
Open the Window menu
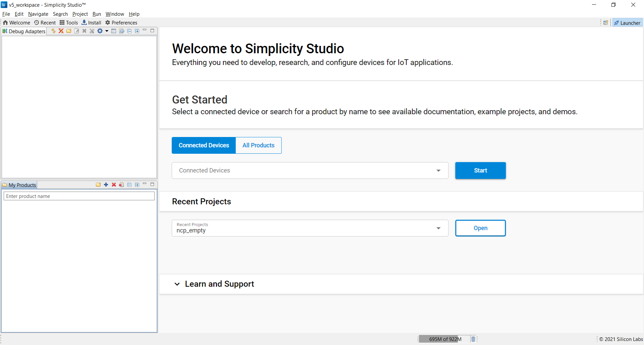click(115, 14)
